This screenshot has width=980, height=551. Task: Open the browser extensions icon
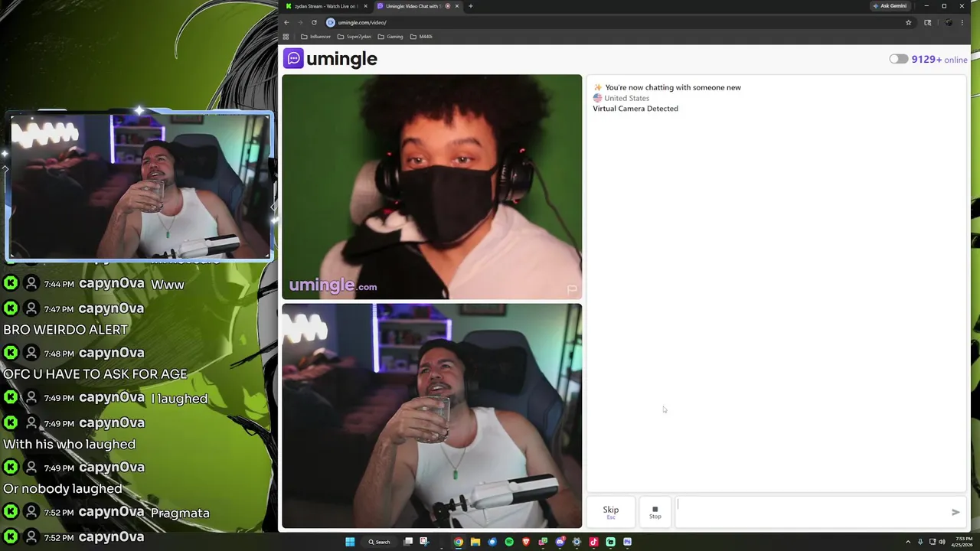928,22
